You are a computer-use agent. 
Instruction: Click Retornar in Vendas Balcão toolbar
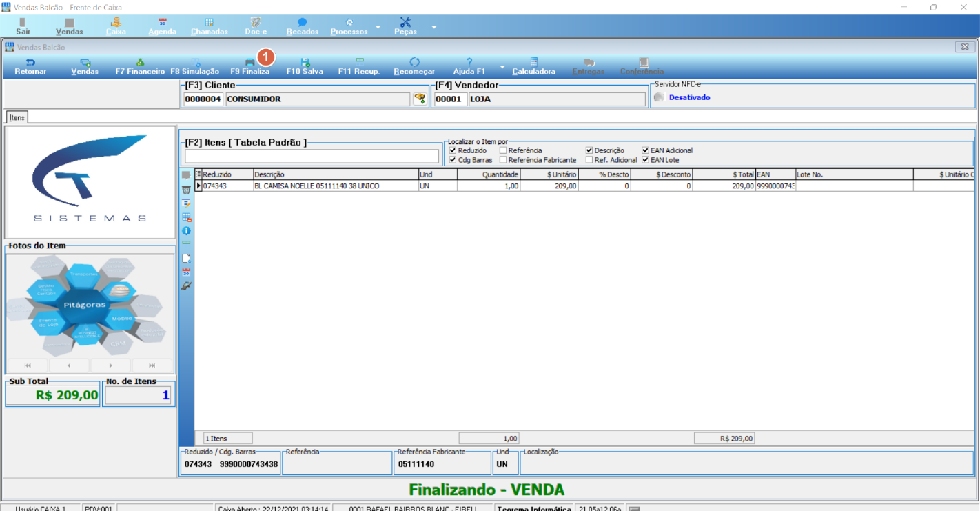[x=30, y=66]
